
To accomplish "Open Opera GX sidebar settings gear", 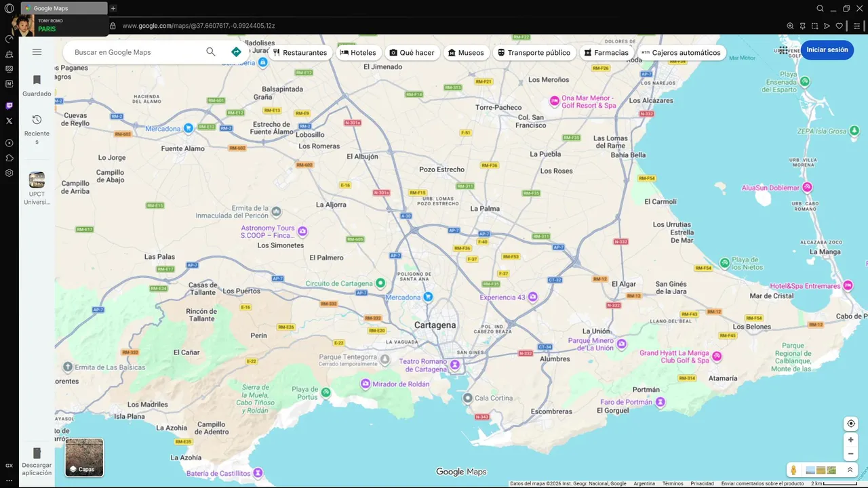I will (x=9, y=173).
